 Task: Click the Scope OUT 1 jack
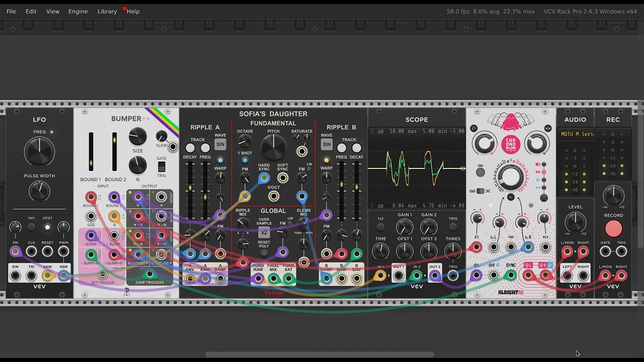tap(398, 276)
